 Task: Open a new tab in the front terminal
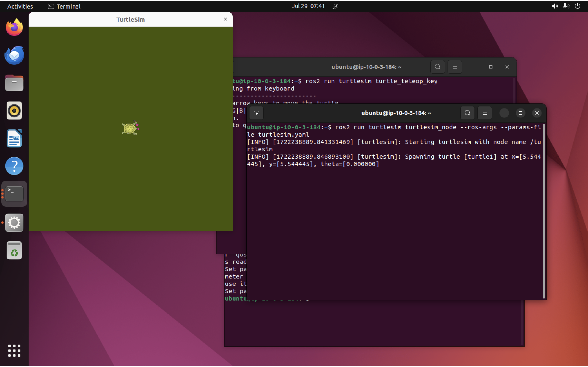(x=256, y=113)
